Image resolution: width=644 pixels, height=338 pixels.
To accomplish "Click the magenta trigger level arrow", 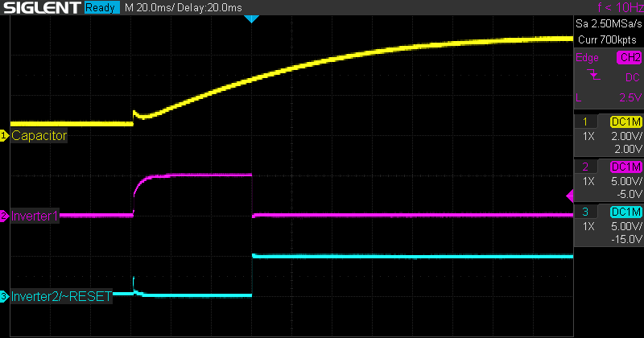I will 570,196.
